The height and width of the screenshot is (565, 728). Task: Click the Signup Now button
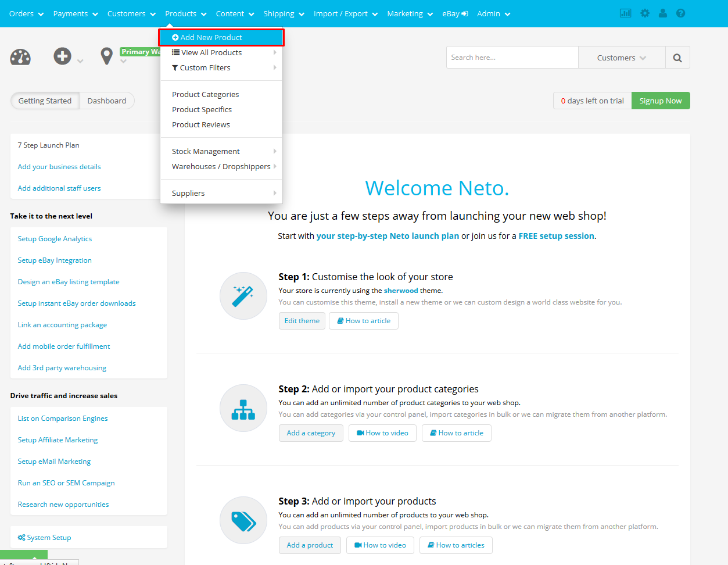click(x=661, y=101)
